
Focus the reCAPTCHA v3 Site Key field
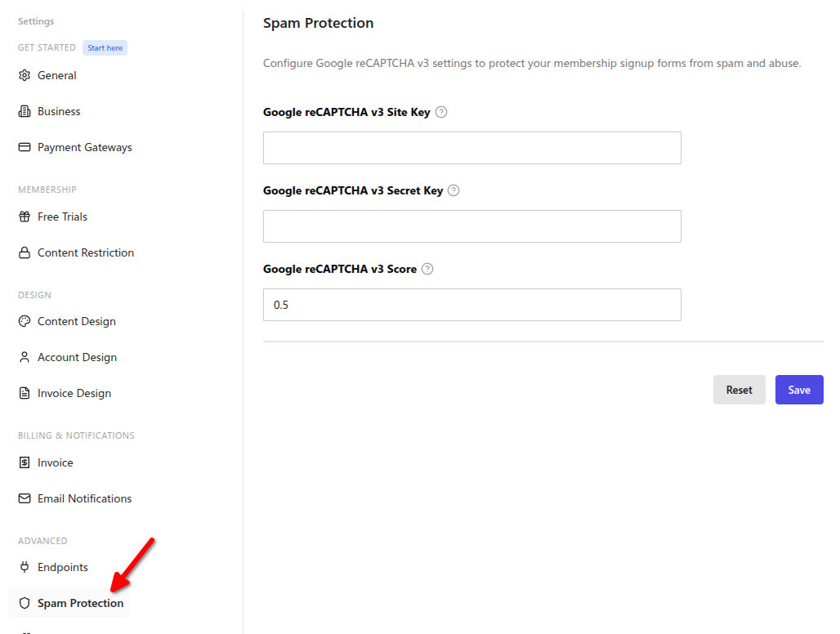click(x=472, y=148)
